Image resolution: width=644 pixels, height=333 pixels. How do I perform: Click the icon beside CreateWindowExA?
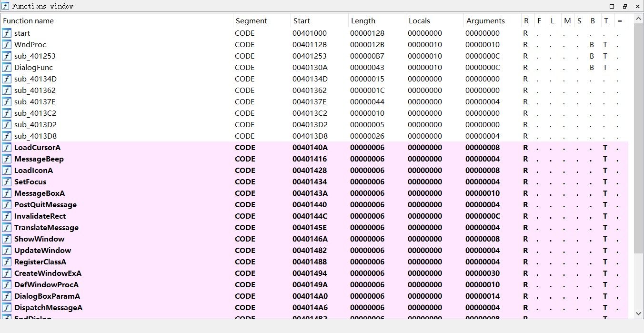(7, 273)
